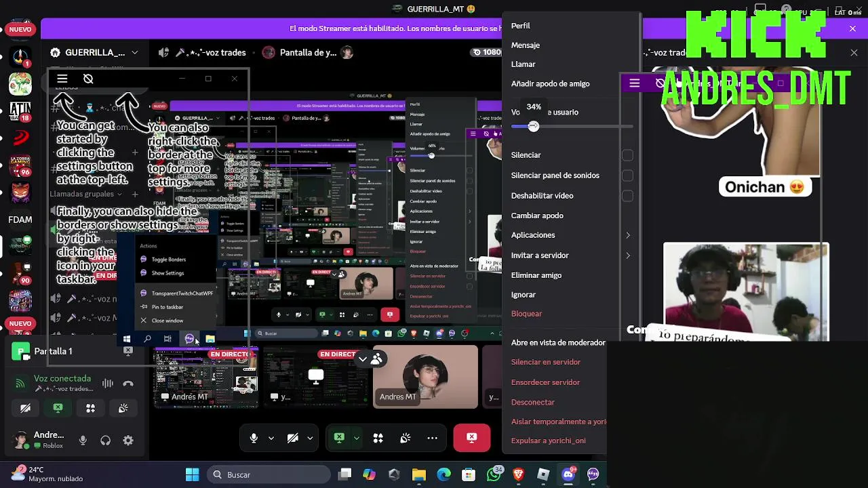This screenshot has height=488, width=868.
Task: Open noise suppression icon beside Voz conectada
Action: [x=107, y=384]
